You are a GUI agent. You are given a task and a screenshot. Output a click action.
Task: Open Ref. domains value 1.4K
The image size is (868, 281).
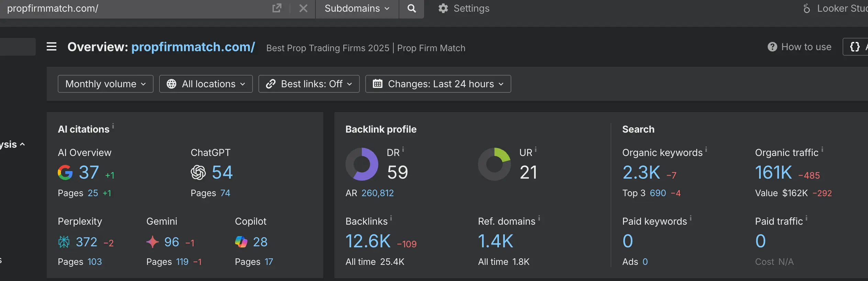496,241
